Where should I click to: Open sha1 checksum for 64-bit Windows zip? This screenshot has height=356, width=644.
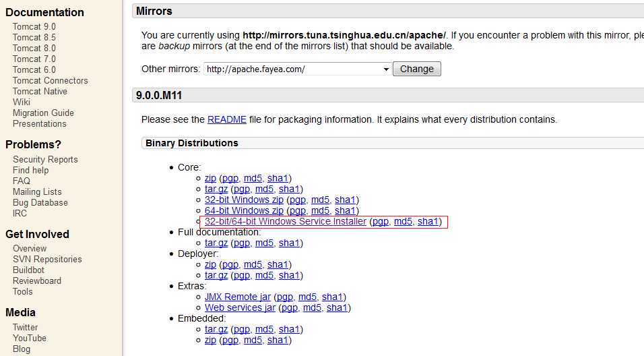[345, 210]
